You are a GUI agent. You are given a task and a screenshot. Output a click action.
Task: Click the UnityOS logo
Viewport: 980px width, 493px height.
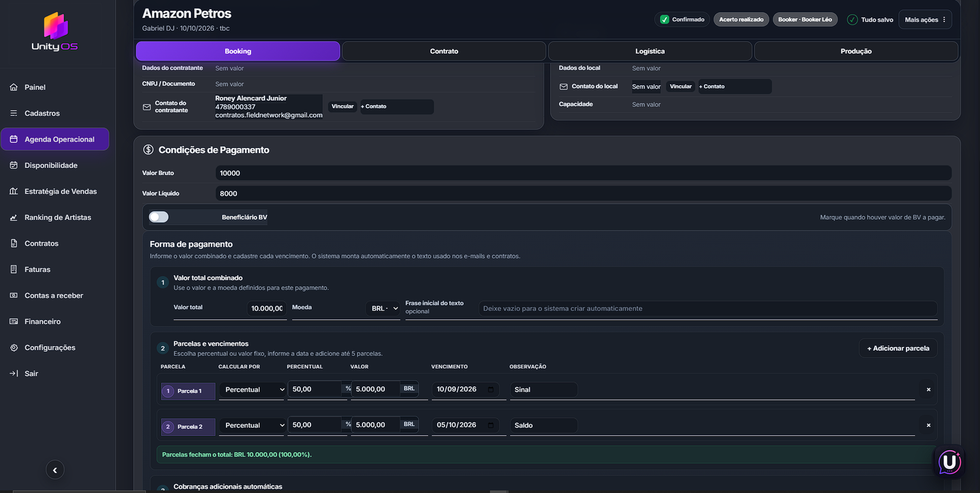pyautogui.click(x=55, y=32)
